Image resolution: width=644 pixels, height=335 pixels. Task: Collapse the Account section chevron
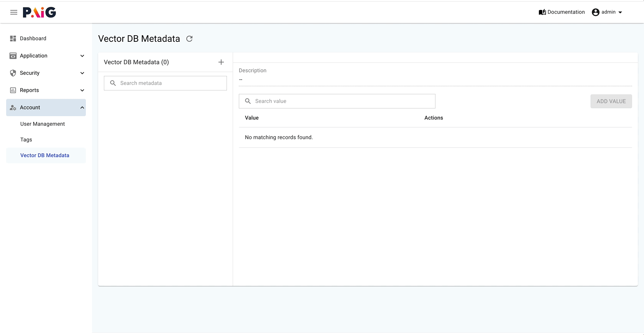click(x=82, y=108)
